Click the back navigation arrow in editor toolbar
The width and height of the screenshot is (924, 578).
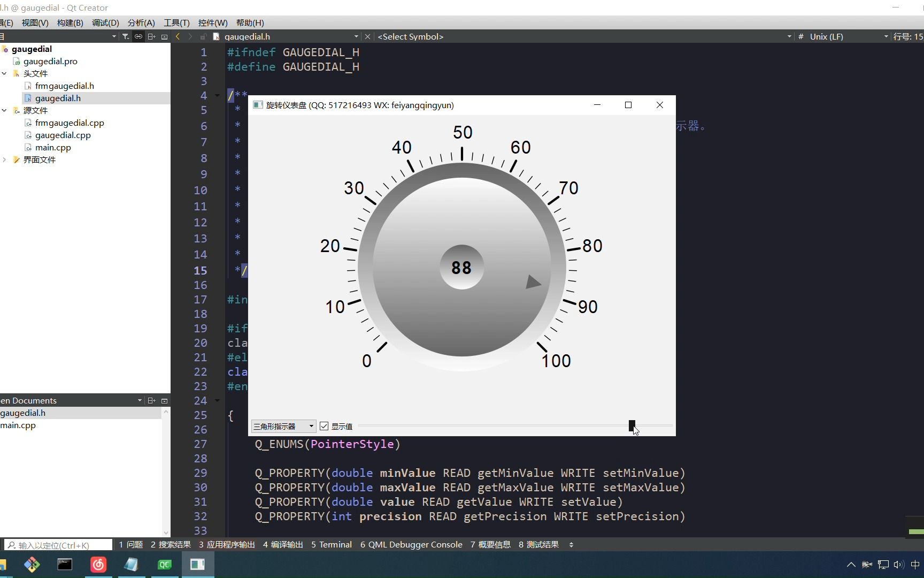point(177,36)
